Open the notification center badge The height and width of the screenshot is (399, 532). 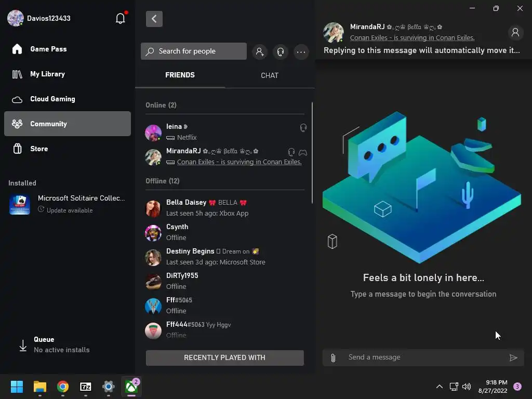pyautogui.click(x=517, y=387)
